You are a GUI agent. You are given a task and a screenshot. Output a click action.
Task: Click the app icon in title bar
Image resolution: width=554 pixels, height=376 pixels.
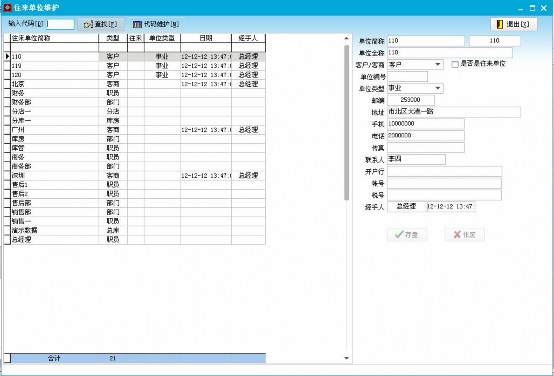click(x=7, y=8)
